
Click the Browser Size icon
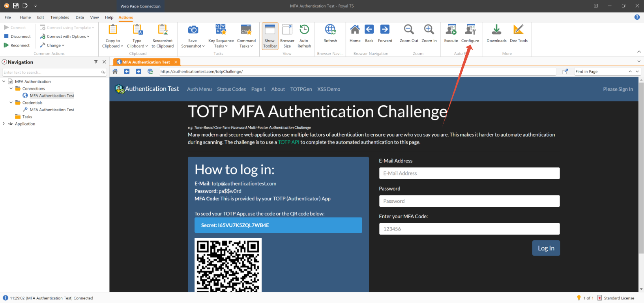(287, 30)
